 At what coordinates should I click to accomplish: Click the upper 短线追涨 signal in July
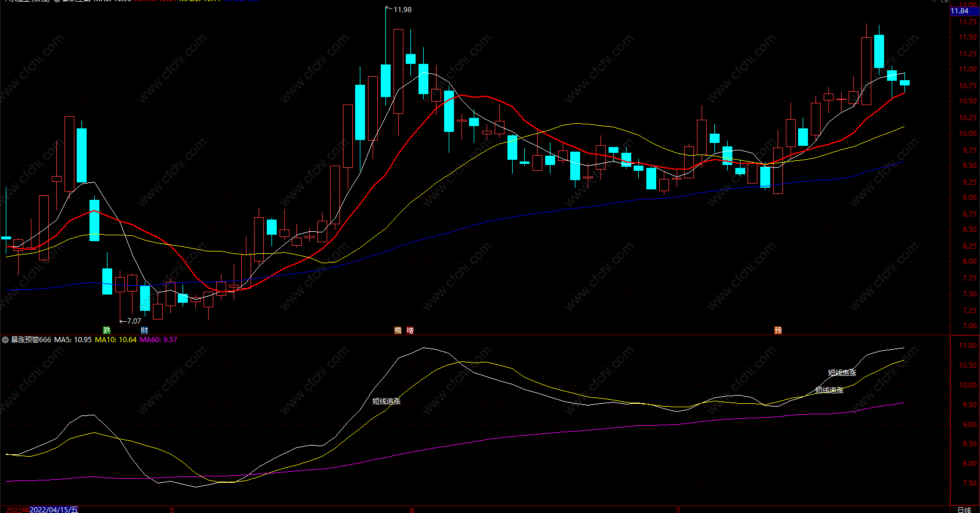pos(842,373)
